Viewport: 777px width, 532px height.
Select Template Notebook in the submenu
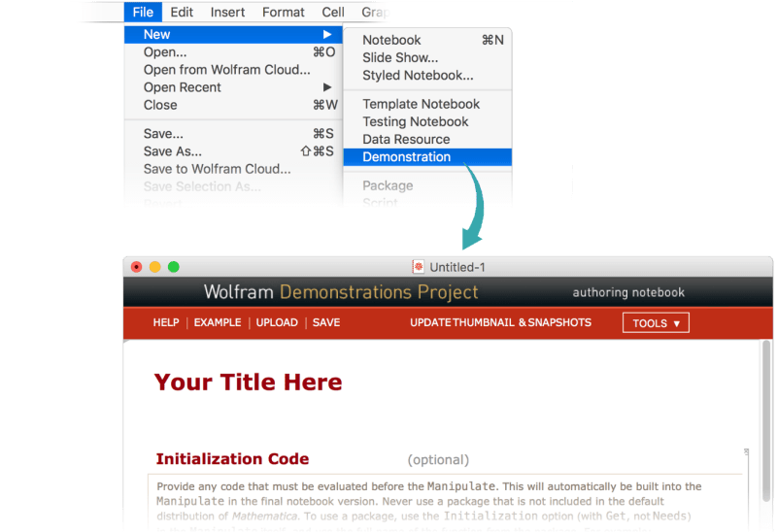coord(427,104)
